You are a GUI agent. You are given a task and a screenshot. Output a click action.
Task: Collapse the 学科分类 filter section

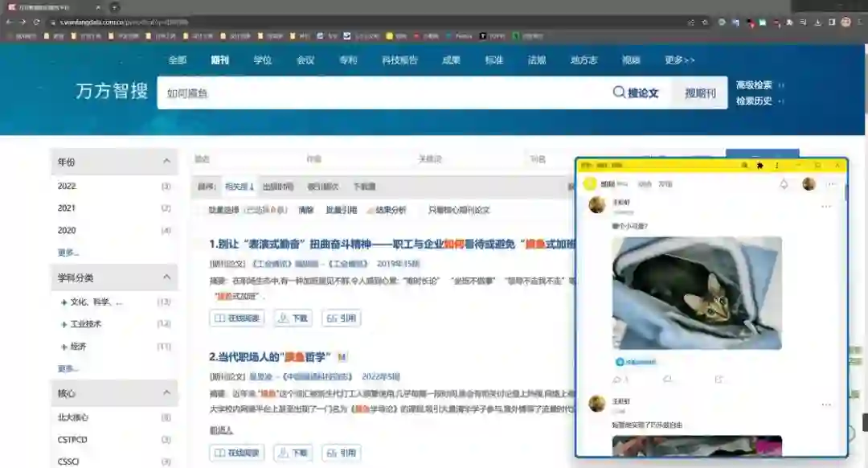pyautogui.click(x=166, y=277)
